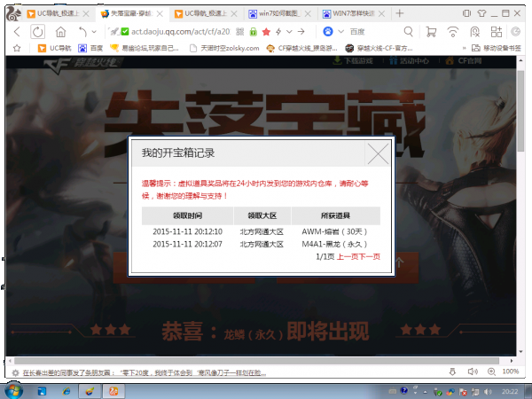Click the skin T-shirt icon in title bar
Image resolution: width=532 pixels, height=399 pixels.
(x=481, y=13)
